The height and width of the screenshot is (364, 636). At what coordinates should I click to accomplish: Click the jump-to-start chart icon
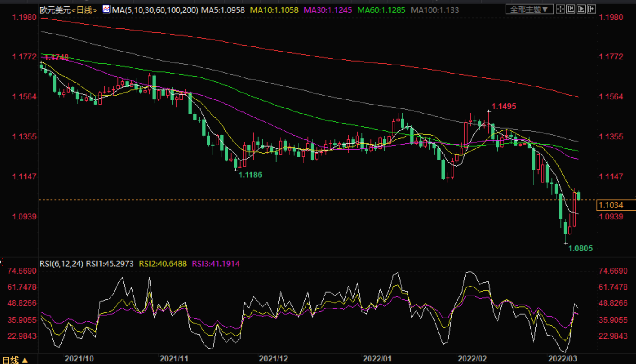click(x=571, y=9)
